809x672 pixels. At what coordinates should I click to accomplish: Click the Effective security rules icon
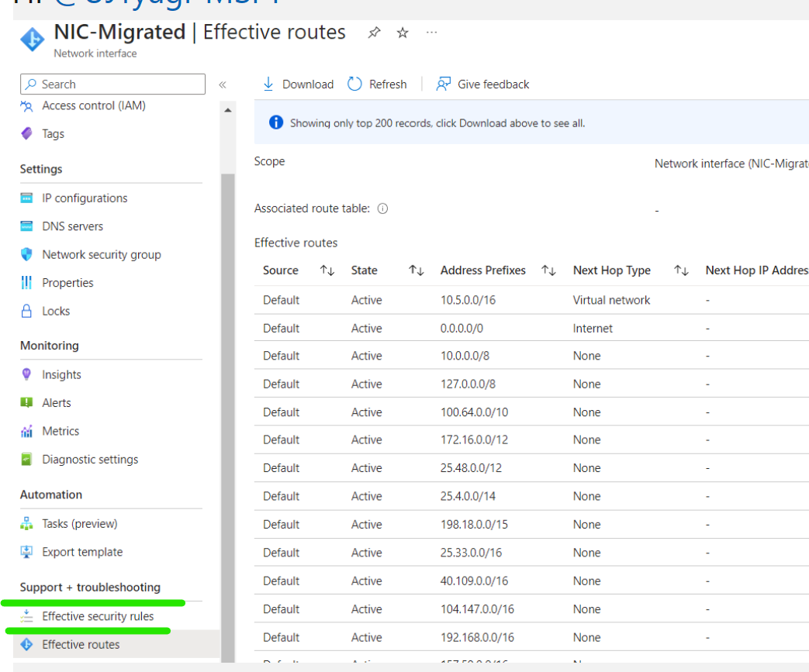[26, 615]
